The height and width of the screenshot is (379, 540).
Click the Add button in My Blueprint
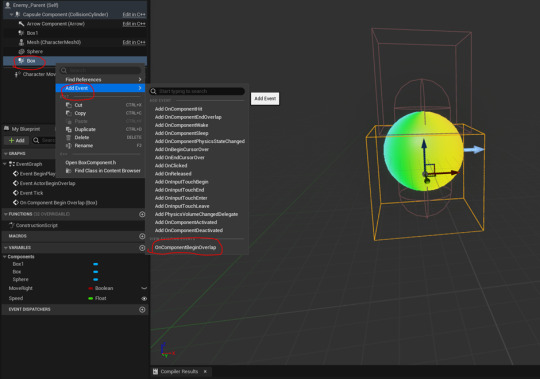[x=17, y=140]
